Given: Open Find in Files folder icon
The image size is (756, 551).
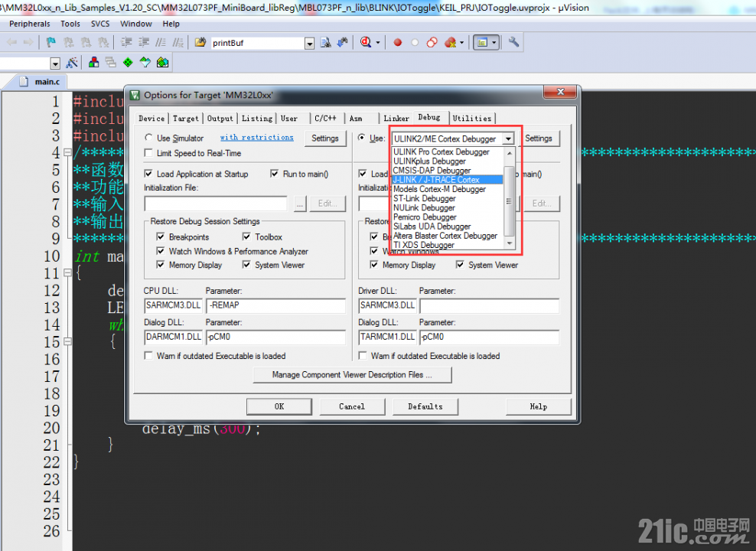Looking at the screenshot, I should click(200, 42).
